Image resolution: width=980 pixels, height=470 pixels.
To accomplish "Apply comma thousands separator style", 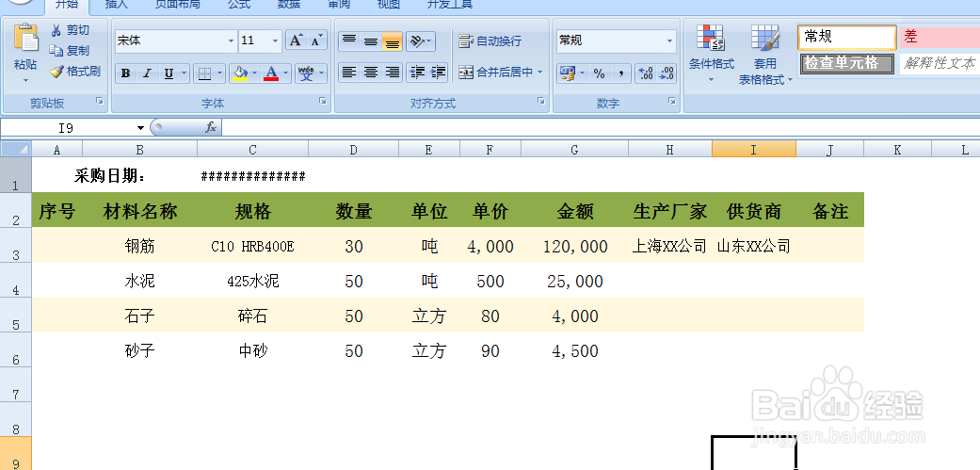I will pos(620,73).
